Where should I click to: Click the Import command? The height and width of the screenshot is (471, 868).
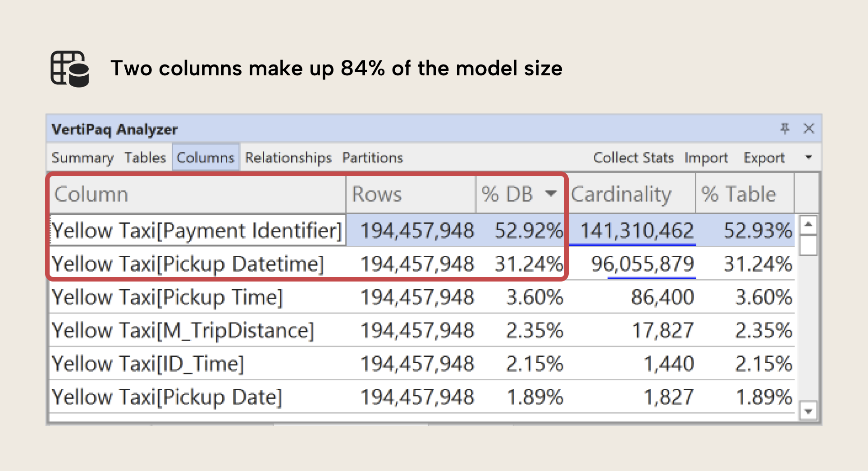706,157
